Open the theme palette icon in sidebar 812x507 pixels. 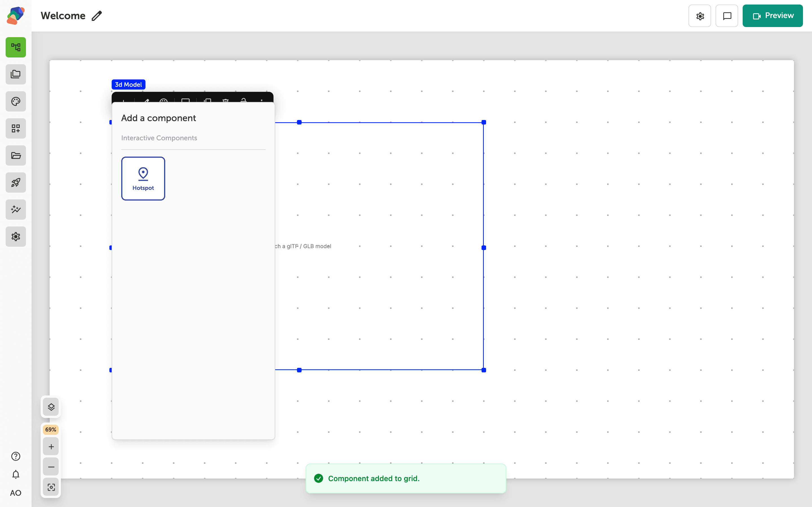[x=16, y=101]
